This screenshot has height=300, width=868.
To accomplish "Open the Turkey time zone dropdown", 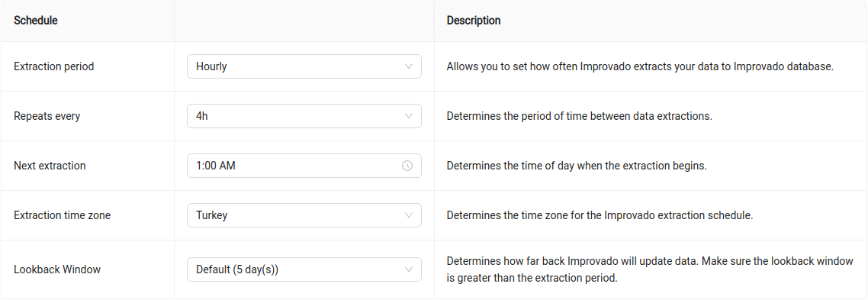I will tap(304, 215).
